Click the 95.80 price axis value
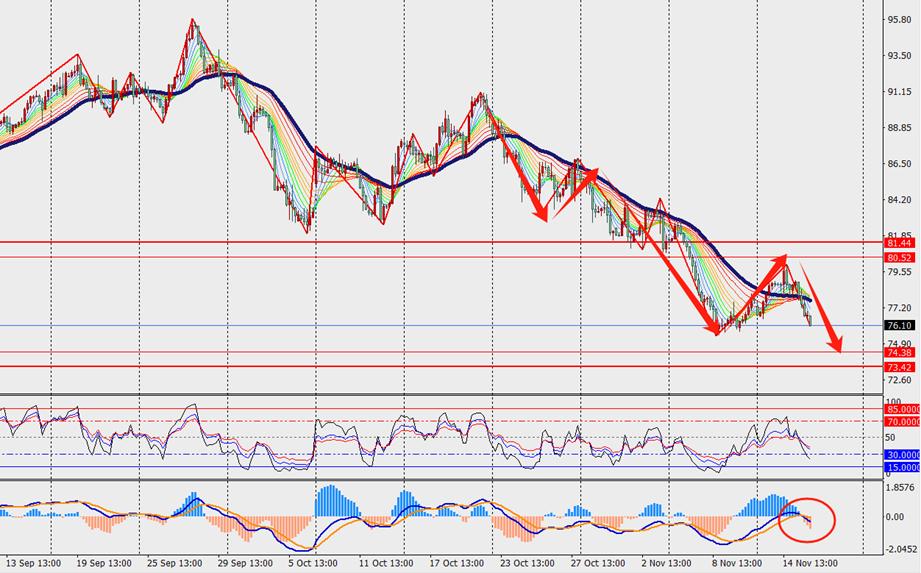The height and width of the screenshot is (573, 921). pyautogui.click(x=899, y=19)
